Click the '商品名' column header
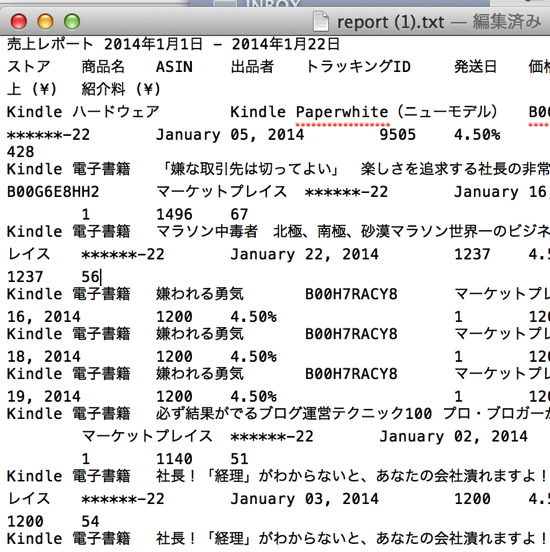Viewport: 550px width, 552px height. pos(103,67)
